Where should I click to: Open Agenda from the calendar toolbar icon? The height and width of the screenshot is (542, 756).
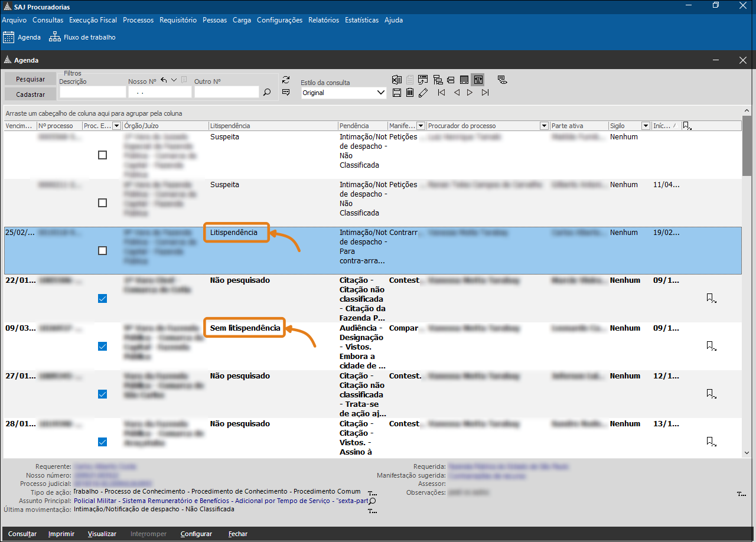22,37
